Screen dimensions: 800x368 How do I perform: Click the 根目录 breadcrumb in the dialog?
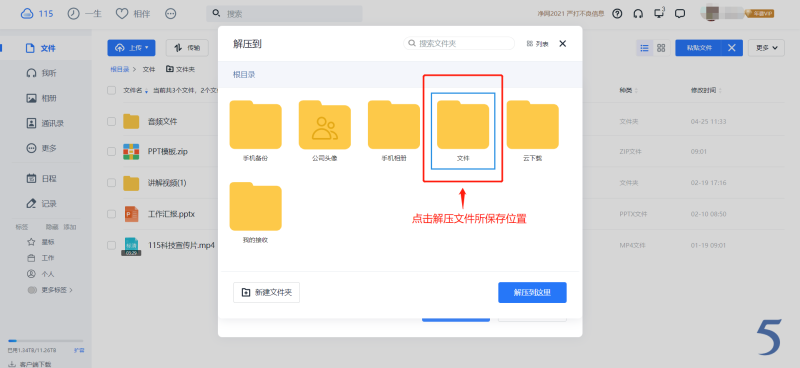[x=244, y=75]
